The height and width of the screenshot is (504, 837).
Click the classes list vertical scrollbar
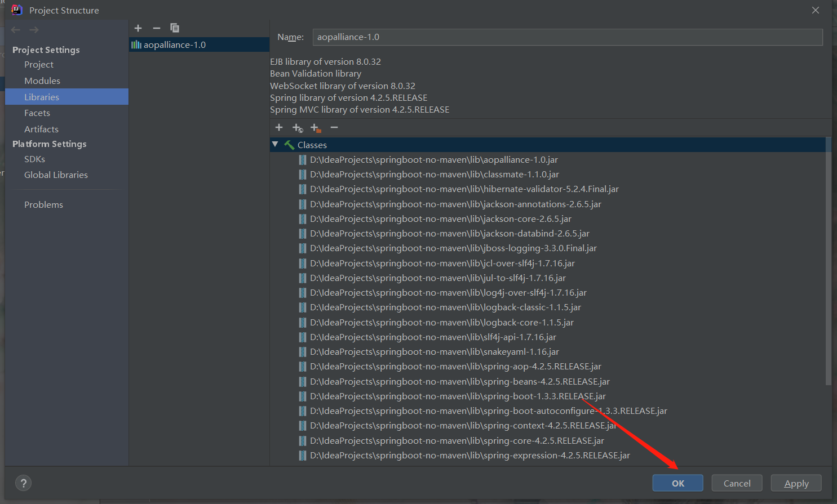click(x=828, y=261)
